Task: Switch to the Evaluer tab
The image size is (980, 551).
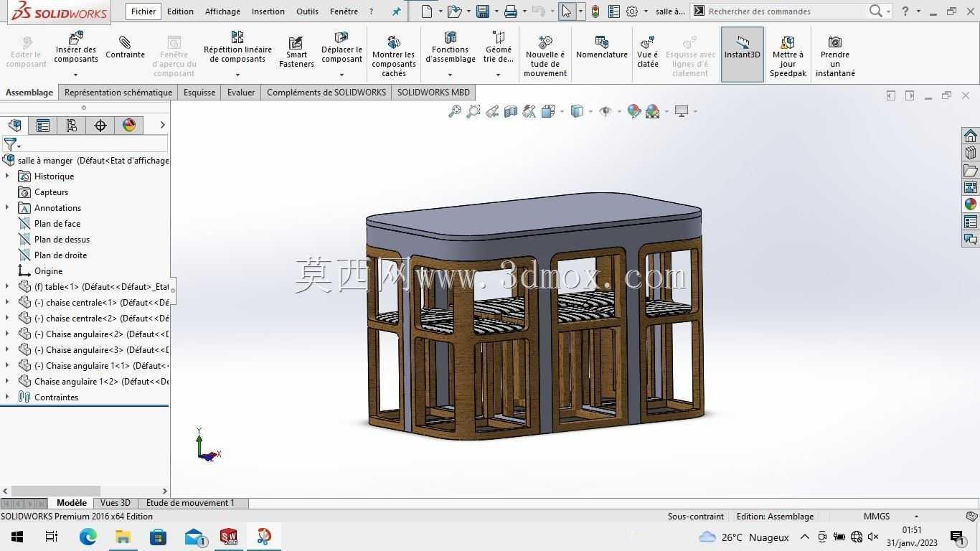Action: (x=241, y=92)
